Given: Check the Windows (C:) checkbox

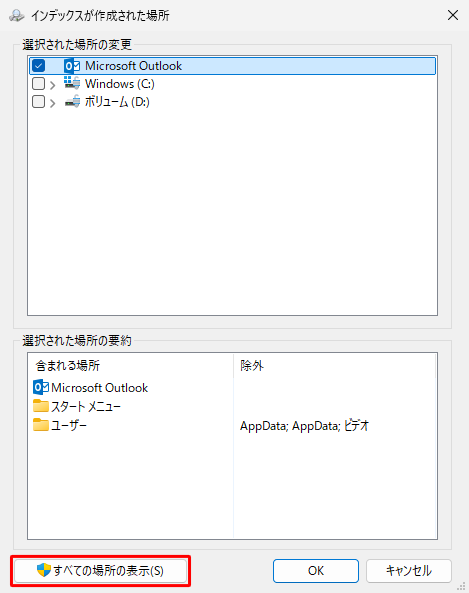Looking at the screenshot, I should point(39,84).
